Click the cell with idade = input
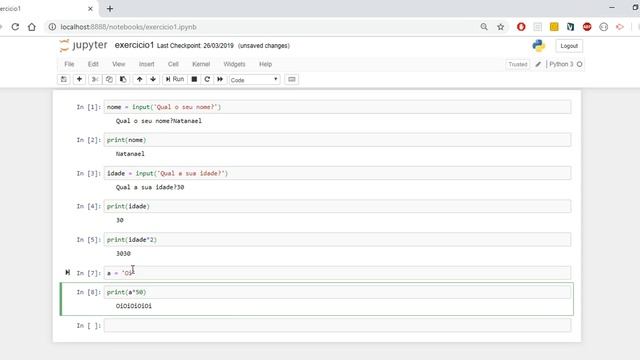The width and height of the screenshot is (640, 360). 337,173
